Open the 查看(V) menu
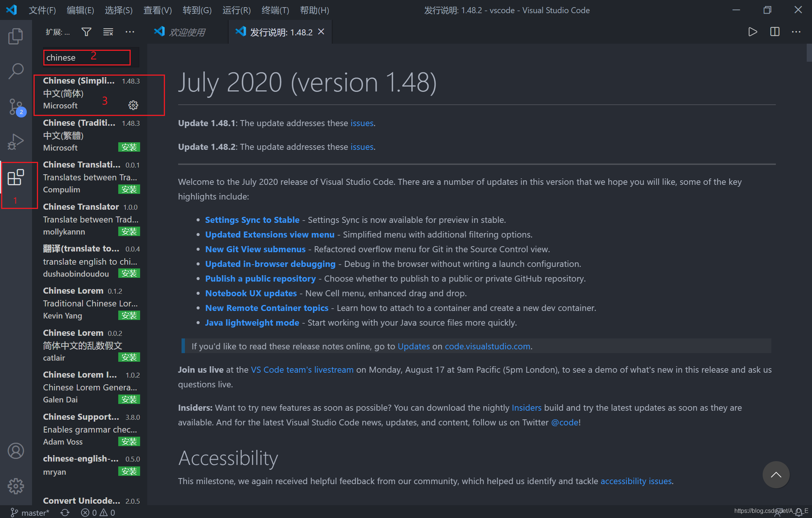 click(157, 10)
